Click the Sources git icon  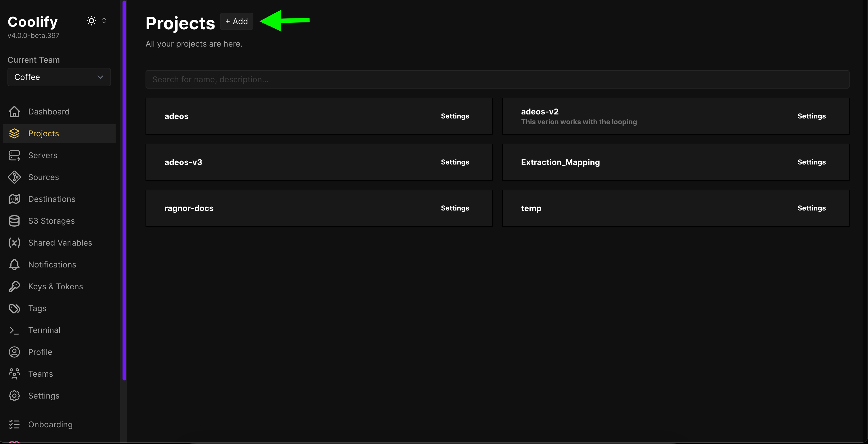coord(14,177)
